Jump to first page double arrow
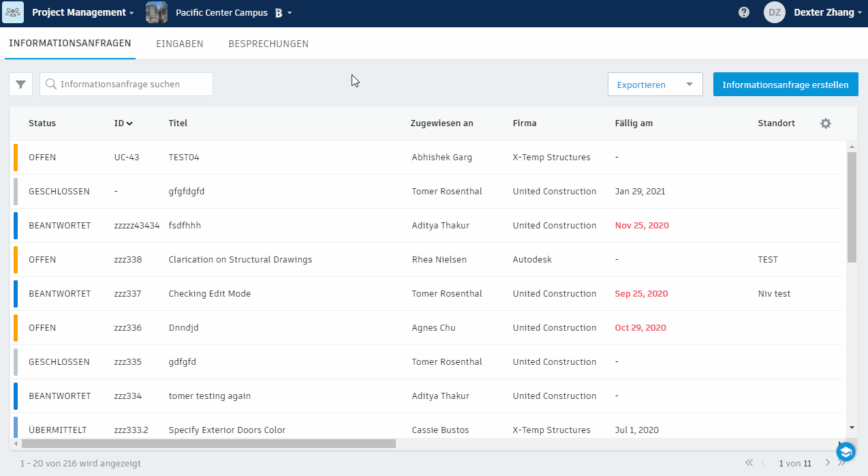868x476 pixels. (x=749, y=463)
